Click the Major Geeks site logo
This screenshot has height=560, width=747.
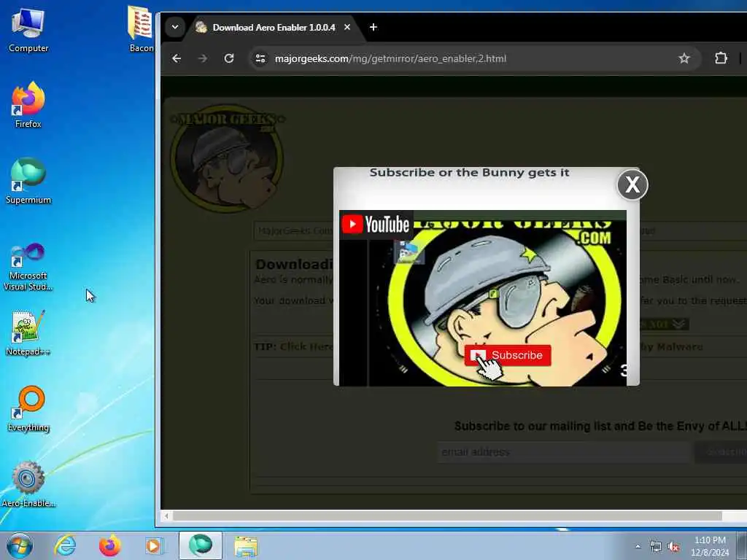[x=227, y=158]
